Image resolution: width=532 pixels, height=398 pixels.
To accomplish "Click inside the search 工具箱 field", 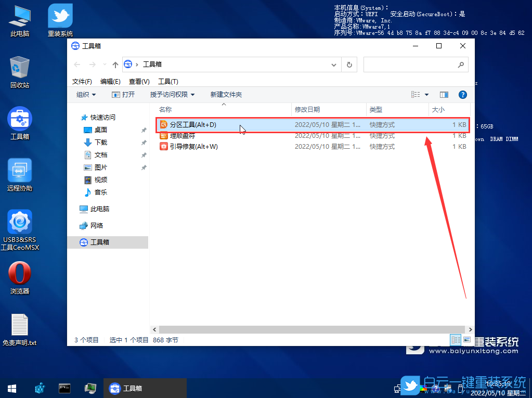I will [x=413, y=64].
